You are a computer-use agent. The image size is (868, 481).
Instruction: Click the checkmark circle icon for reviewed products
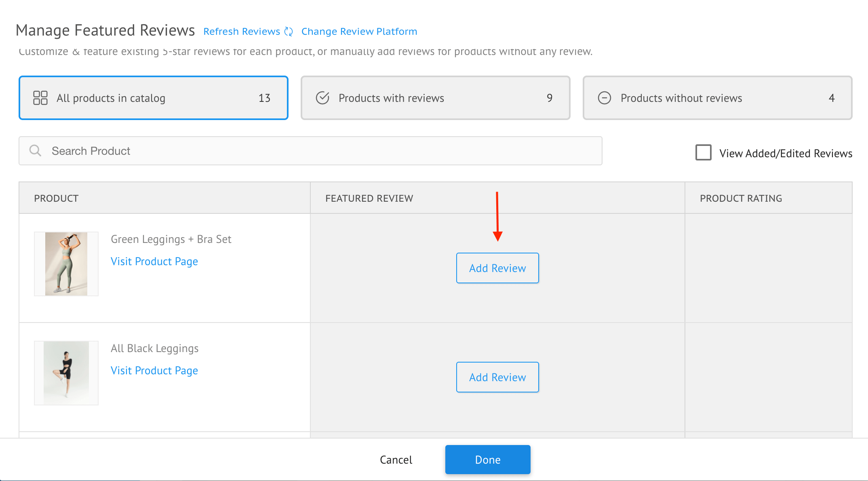(322, 98)
